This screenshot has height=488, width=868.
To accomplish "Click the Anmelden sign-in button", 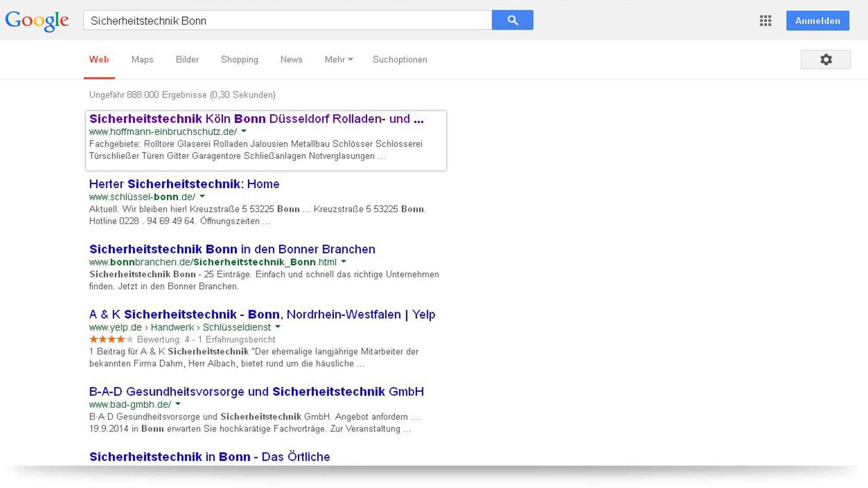I will pos(817,21).
